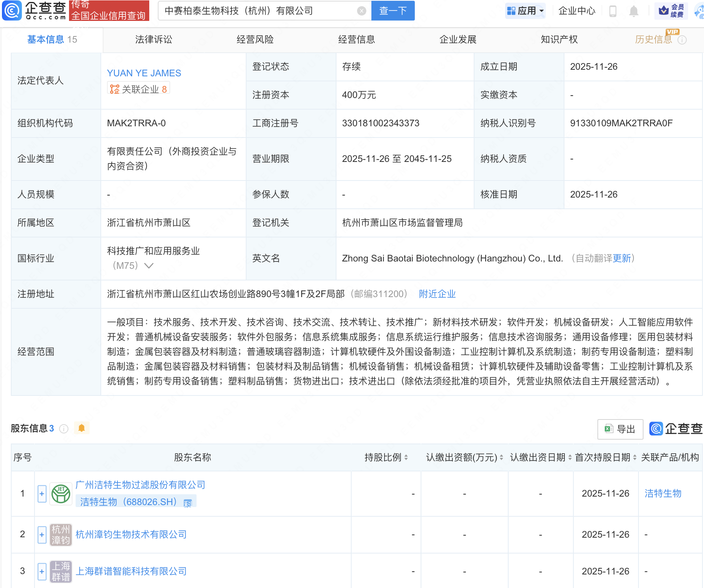Open notifications via the bell icon
This screenshot has height=588, width=704.
tap(633, 11)
